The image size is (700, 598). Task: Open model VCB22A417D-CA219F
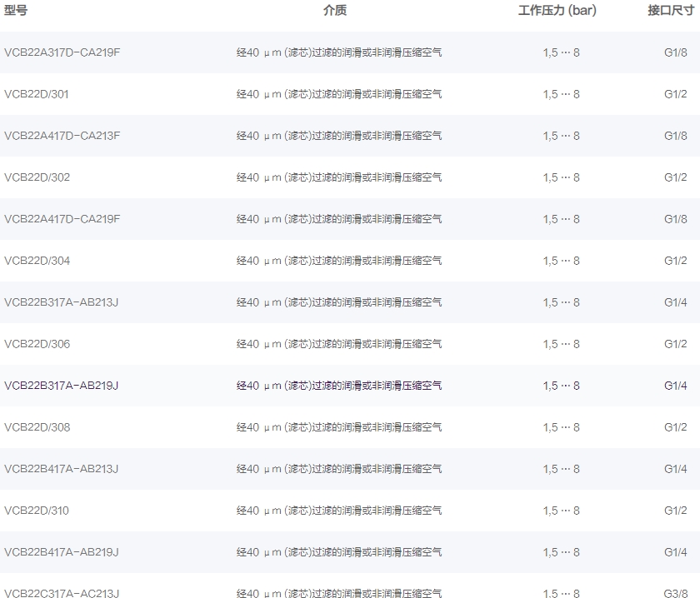point(62,219)
